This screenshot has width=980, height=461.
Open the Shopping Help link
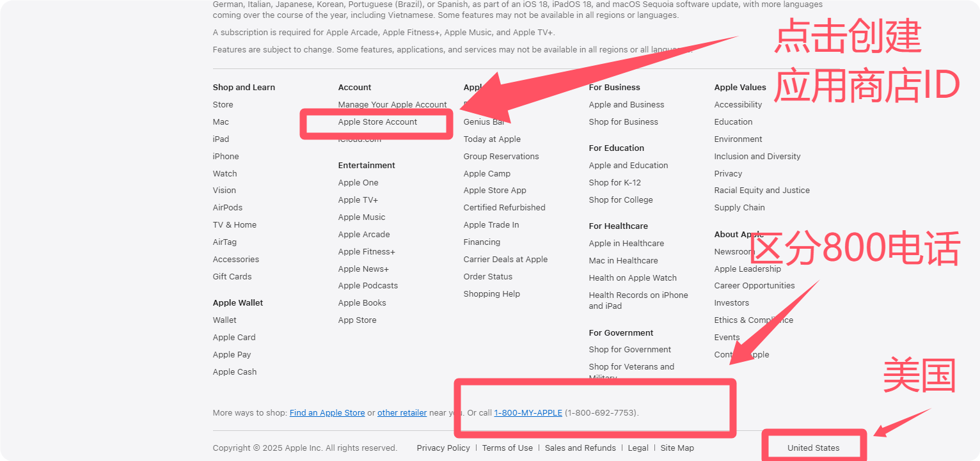(492, 294)
